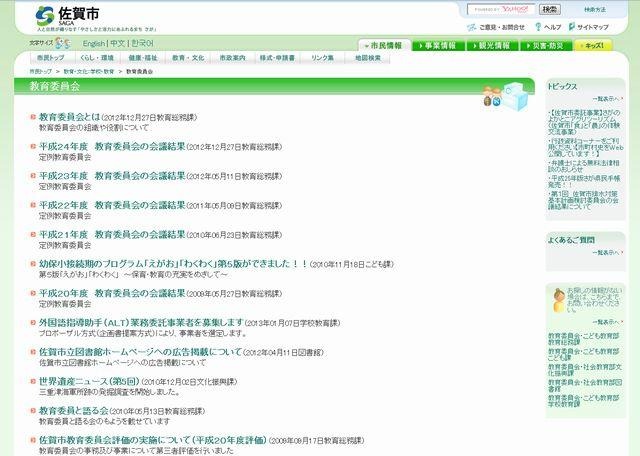Focus the Yahoo search input field
This screenshot has width=640, height=456.
click(x=501, y=9)
